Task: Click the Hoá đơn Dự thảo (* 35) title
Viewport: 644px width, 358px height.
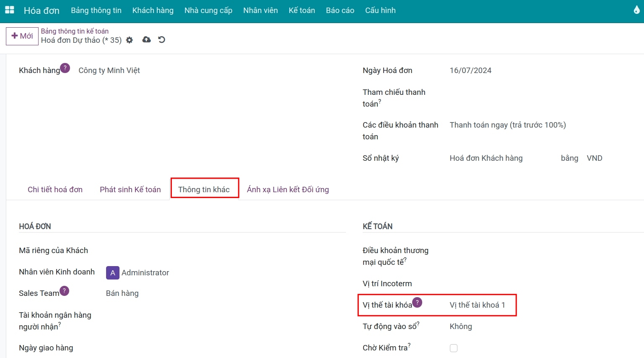Action: (x=81, y=40)
